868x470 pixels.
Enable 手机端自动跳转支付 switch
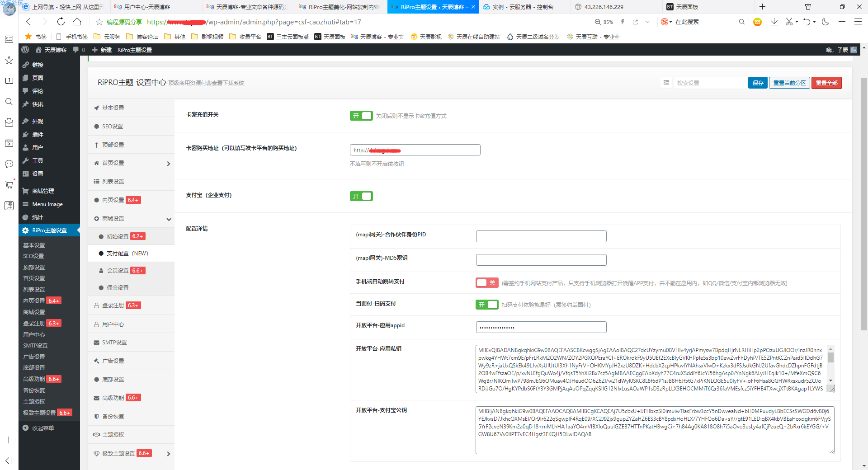[487, 282]
